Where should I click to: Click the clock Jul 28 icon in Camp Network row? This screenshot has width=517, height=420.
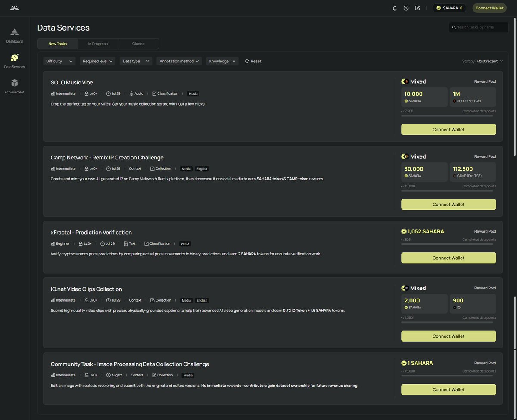(x=109, y=168)
